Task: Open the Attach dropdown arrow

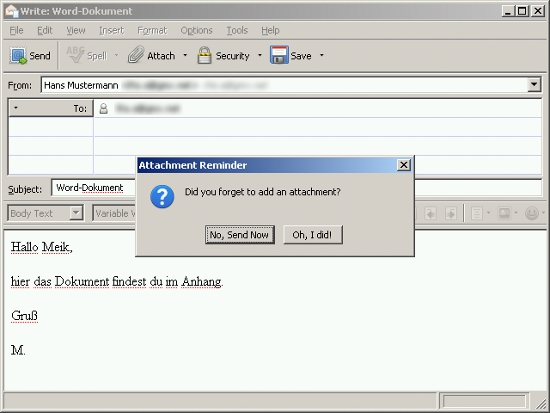Action: (185, 55)
